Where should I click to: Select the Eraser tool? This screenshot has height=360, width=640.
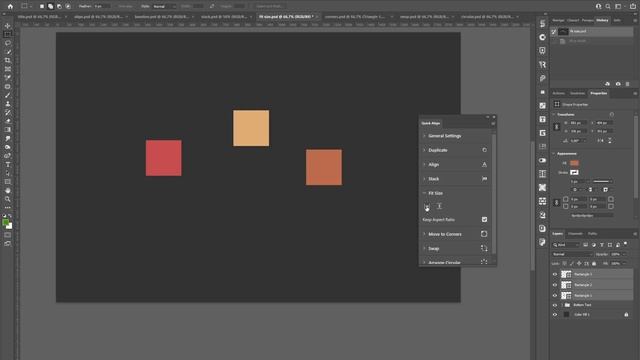(x=7, y=121)
